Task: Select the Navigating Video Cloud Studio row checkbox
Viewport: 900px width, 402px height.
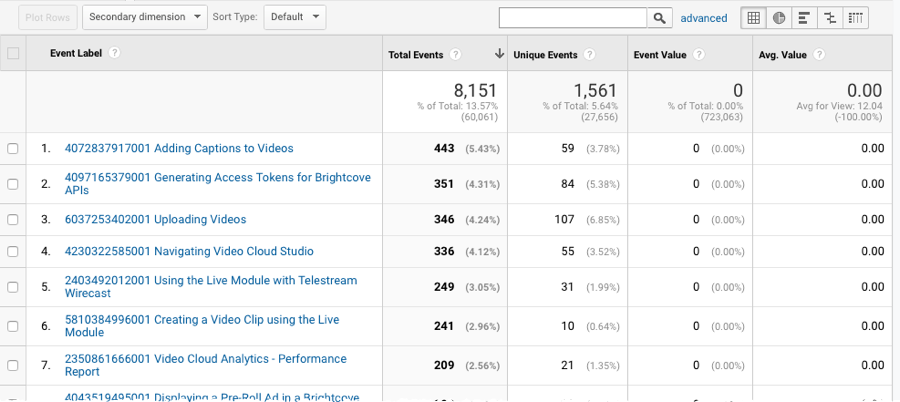Action: click(13, 252)
